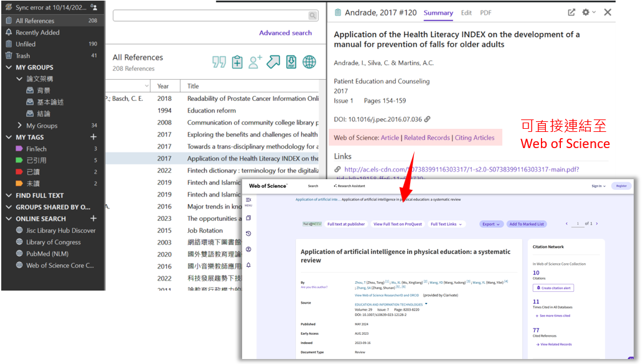
Task: Open the column sort dropdown arrow
Action: [x=147, y=86]
